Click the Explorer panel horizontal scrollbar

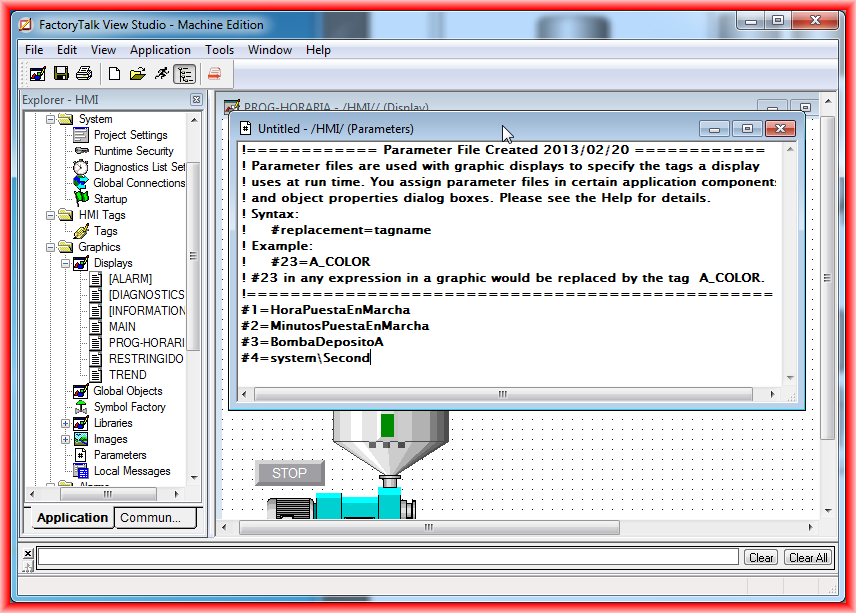click(x=107, y=494)
